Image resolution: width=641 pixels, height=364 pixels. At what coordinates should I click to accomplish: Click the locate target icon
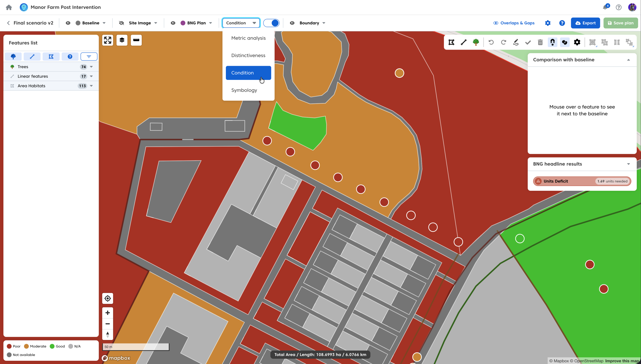pyautogui.click(x=108, y=298)
